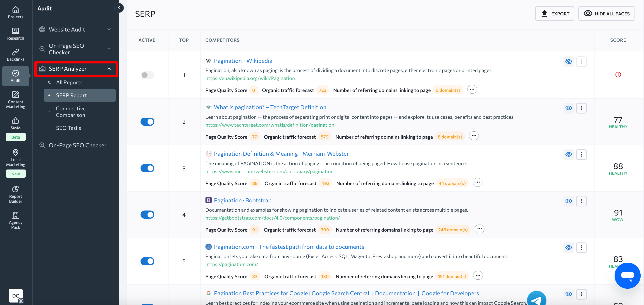Click the Bootstrap favicon

coord(208,200)
